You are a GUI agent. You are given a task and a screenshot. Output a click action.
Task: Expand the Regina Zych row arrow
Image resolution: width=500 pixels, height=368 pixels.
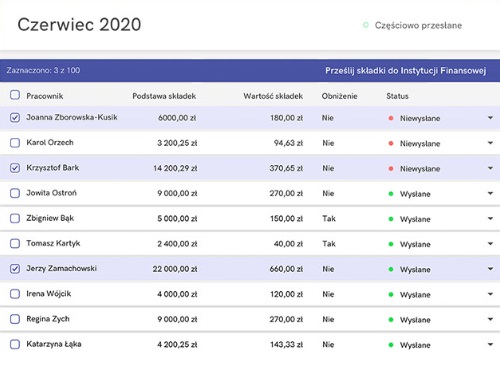(x=490, y=319)
